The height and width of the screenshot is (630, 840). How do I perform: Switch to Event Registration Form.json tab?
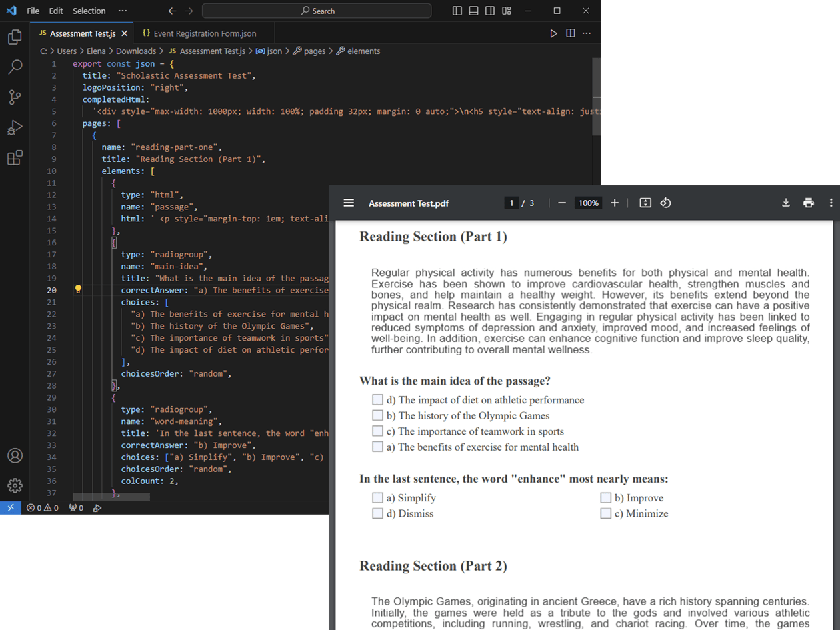pyautogui.click(x=204, y=33)
